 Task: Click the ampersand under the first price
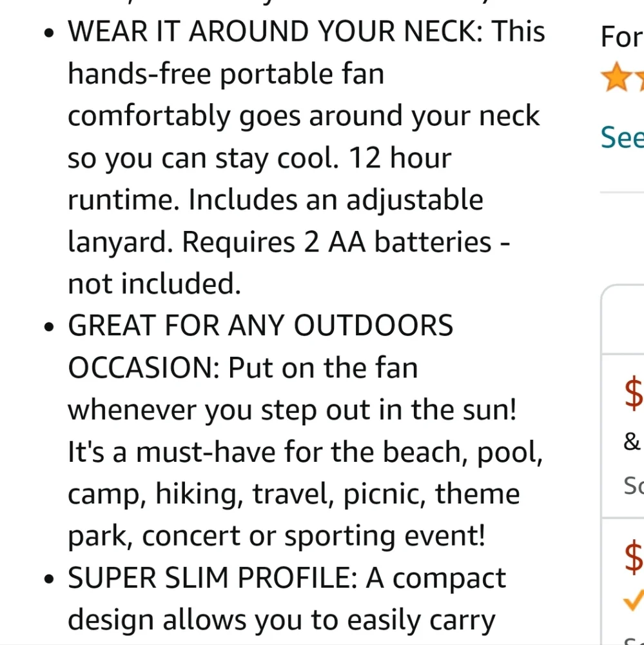[x=632, y=442]
